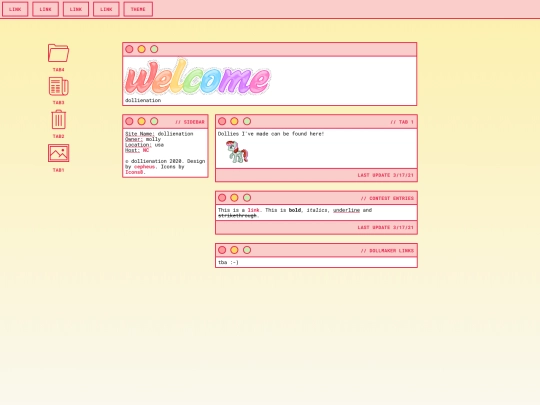
Task: Click the bold word 'bold' in Contest Entries
Action: pyautogui.click(x=294, y=210)
